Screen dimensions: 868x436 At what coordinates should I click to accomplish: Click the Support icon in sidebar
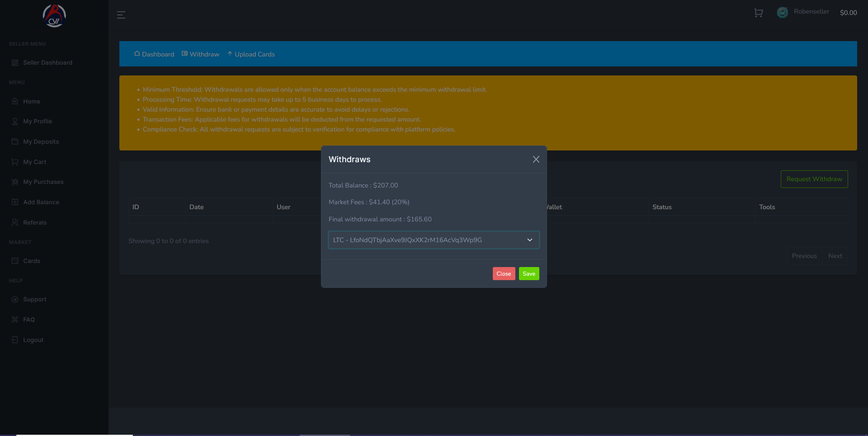(15, 300)
